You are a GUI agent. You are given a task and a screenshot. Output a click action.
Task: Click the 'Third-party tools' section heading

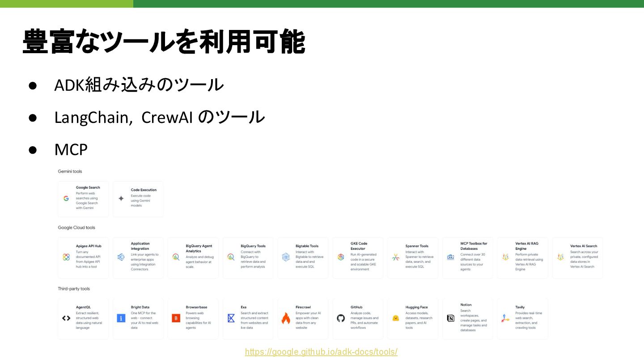[x=74, y=289]
